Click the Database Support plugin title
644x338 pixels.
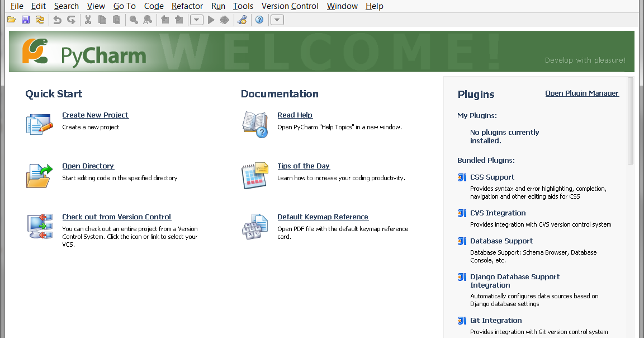(x=501, y=241)
